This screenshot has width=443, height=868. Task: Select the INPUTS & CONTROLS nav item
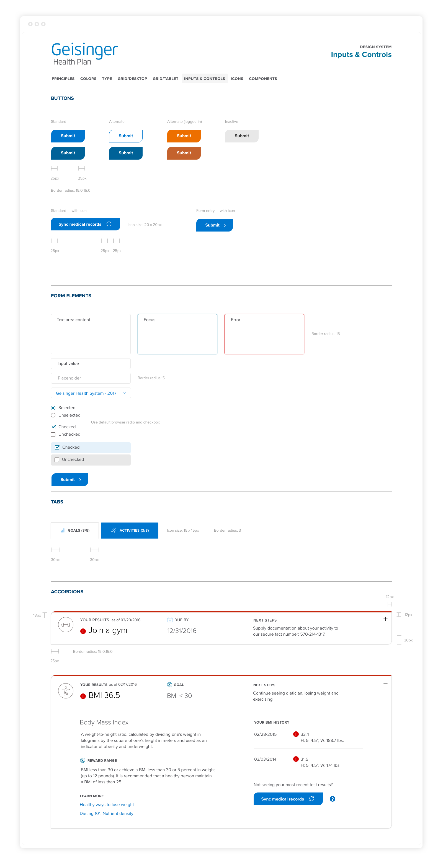204,79
